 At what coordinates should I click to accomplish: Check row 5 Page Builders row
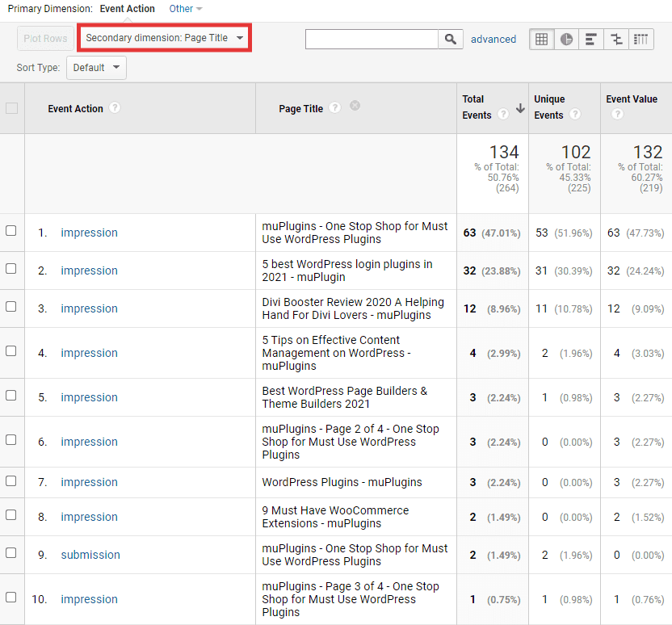[11, 396]
